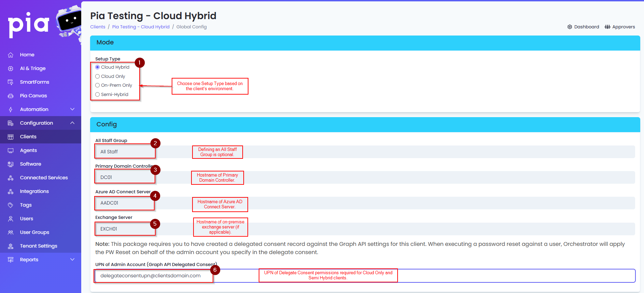Expand the Automation menu chevron
The width and height of the screenshot is (644, 293).
pos(72,109)
